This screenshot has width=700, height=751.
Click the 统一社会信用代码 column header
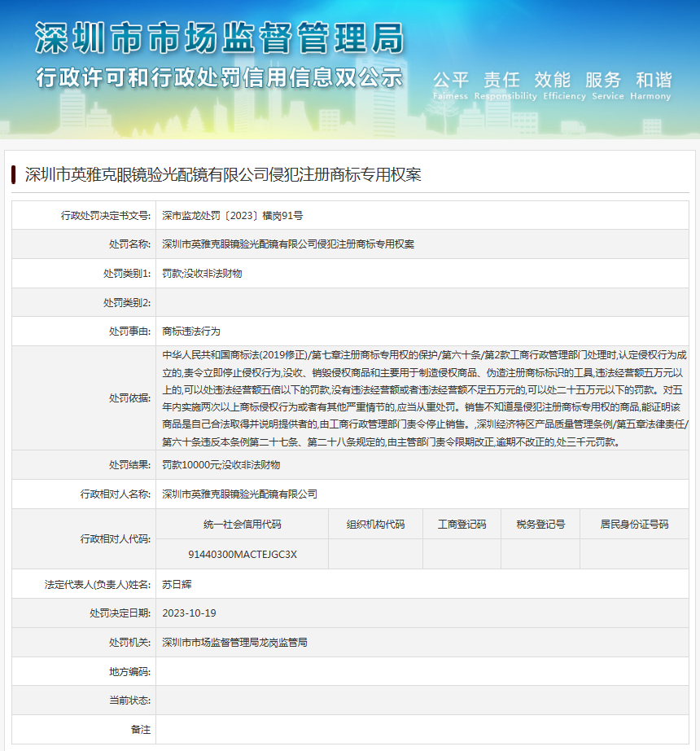click(242, 525)
